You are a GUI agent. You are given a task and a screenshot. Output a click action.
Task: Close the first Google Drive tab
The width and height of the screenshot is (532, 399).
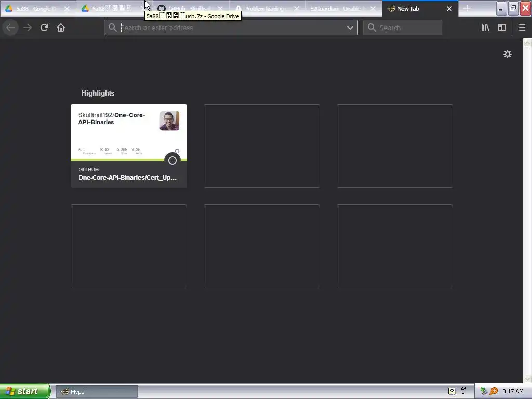coord(67,9)
